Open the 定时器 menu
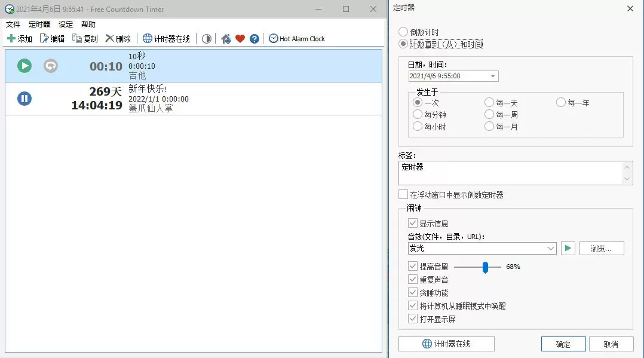Image resolution: width=644 pixels, height=358 pixels. [39, 25]
